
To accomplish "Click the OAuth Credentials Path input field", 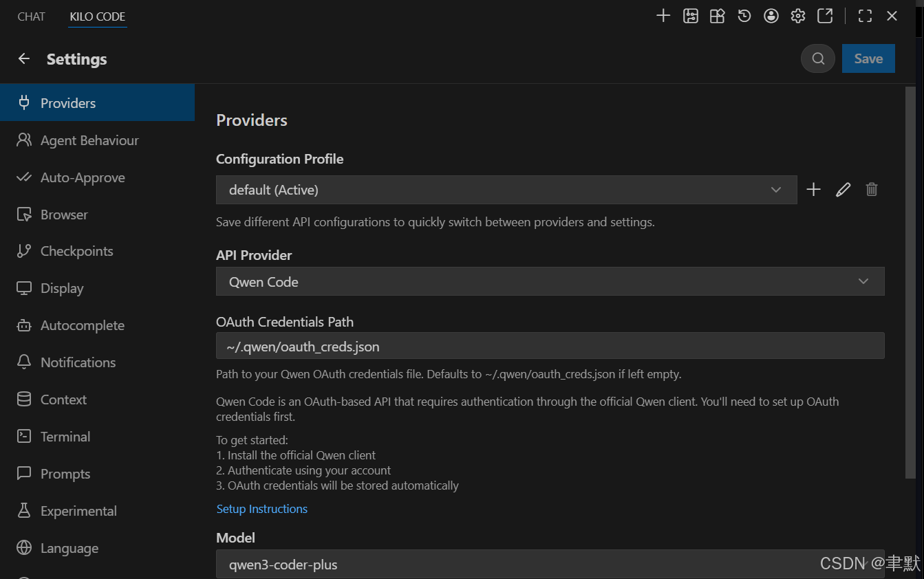I will click(550, 346).
